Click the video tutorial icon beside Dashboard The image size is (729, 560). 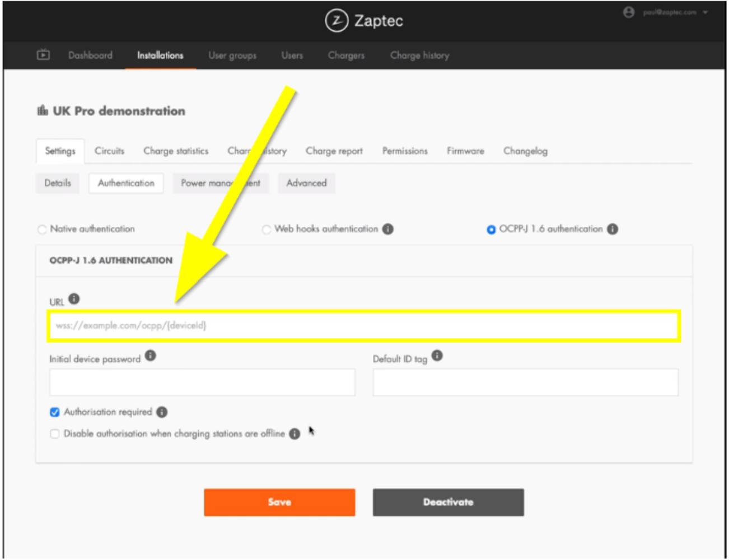43,55
